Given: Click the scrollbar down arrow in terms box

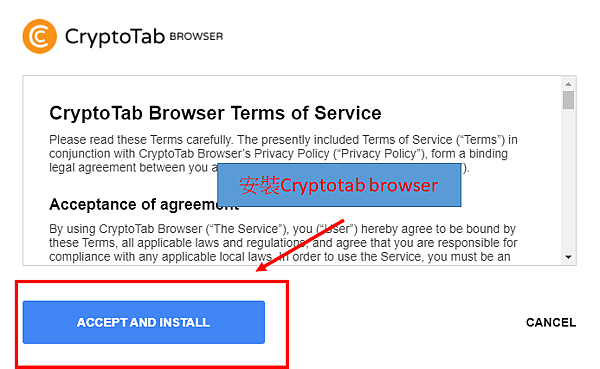Looking at the screenshot, I should click(x=568, y=257).
